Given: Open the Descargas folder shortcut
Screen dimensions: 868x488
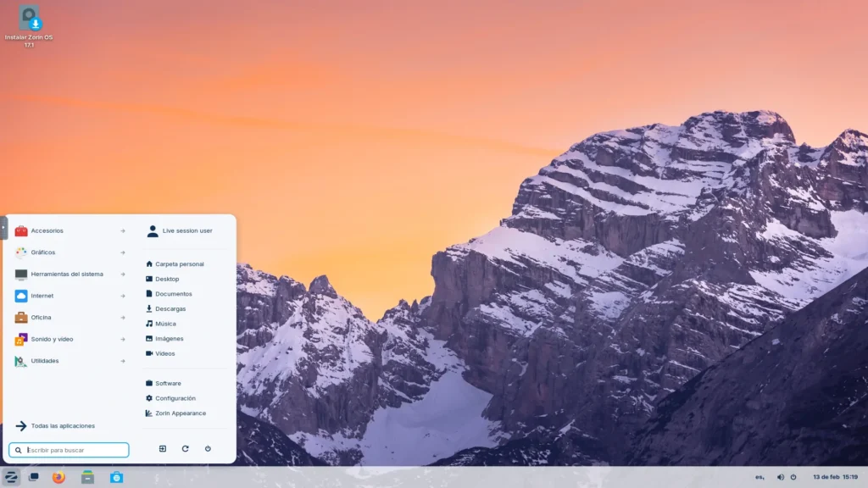Looking at the screenshot, I should [x=170, y=308].
